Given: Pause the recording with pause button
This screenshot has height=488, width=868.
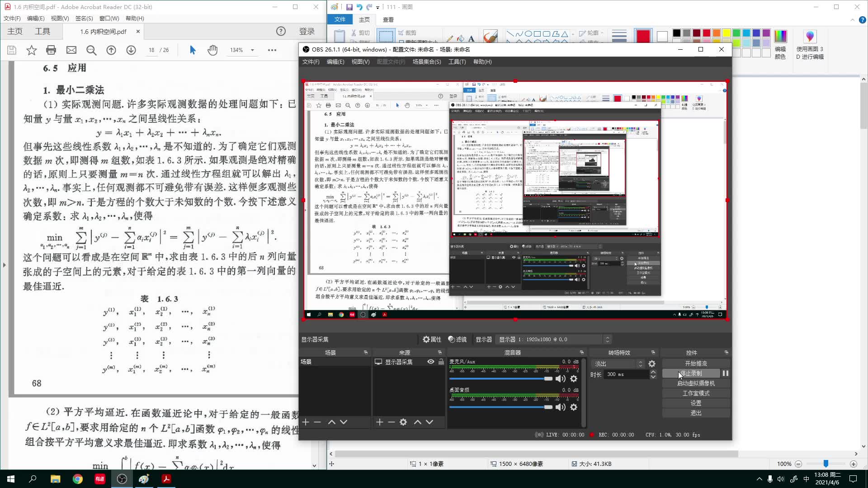Looking at the screenshot, I should click(726, 373).
